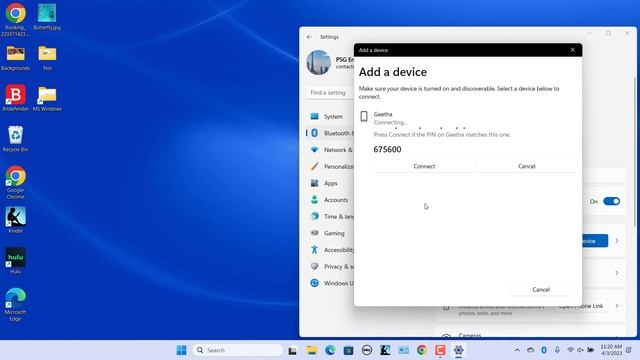This screenshot has width=640, height=360.
Task: Open Microsoft Store from taskbar
Action: (348, 350)
